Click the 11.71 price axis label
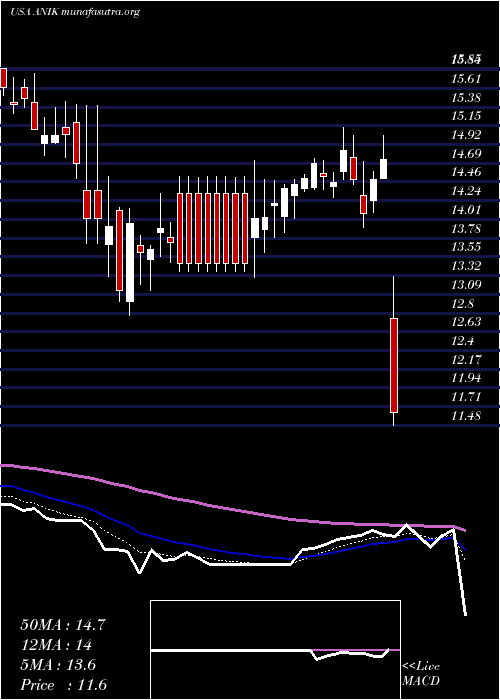 (x=466, y=397)
